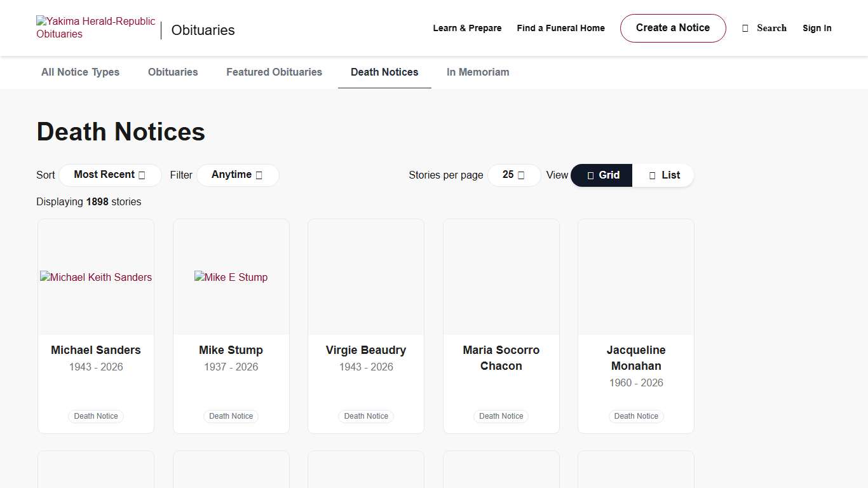Select the All Notice Types tab
Screen dimensions: 868x488
80,72
